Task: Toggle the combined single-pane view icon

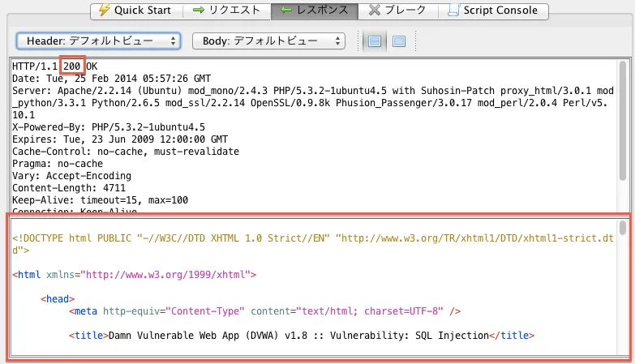Action: pyautogui.click(x=399, y=41)
